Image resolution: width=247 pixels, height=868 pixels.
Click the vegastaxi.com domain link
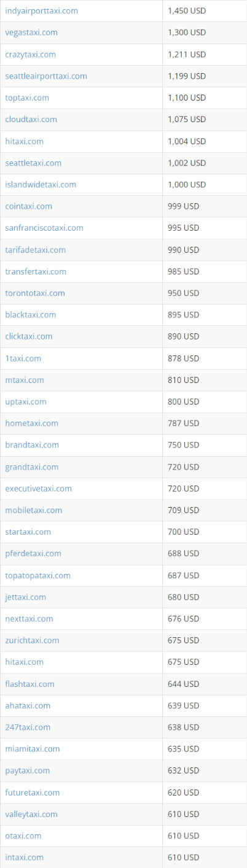[x=31, y=33]
